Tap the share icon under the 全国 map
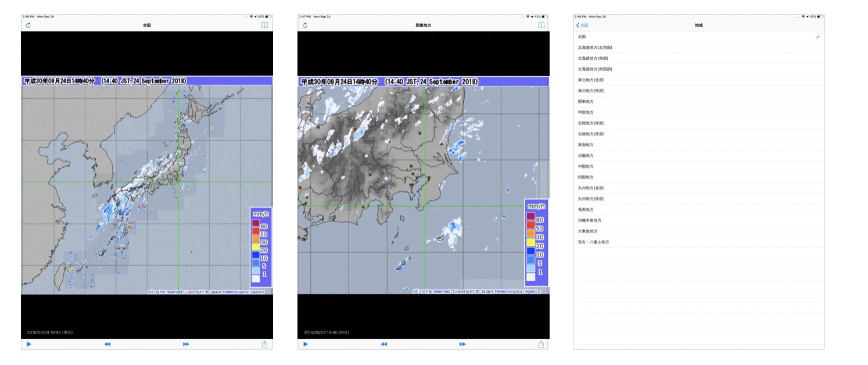Screen dimensions: 868x365 click(264, 344)
